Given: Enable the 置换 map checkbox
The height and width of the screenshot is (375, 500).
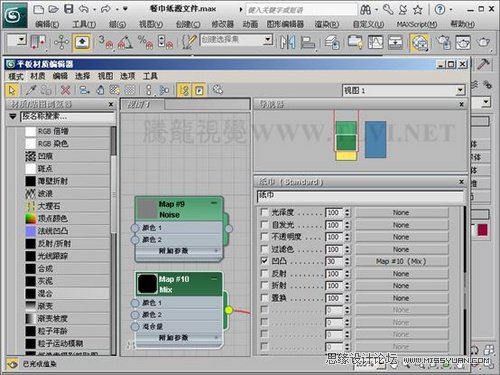Looking at the screenshot, I should 264,298.
